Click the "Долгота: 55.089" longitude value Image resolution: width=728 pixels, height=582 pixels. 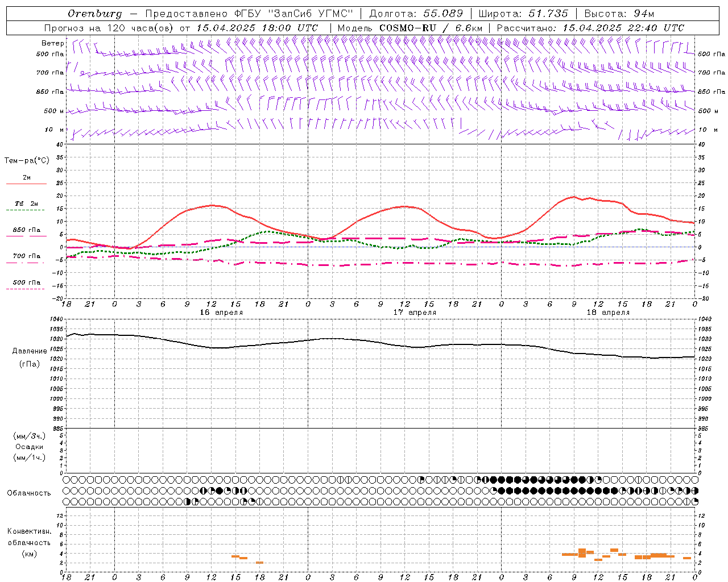[x=416, y=14]
